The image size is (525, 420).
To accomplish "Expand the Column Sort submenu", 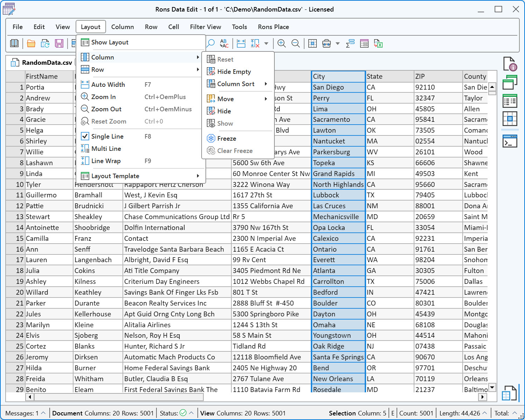I will coord(238,84).
